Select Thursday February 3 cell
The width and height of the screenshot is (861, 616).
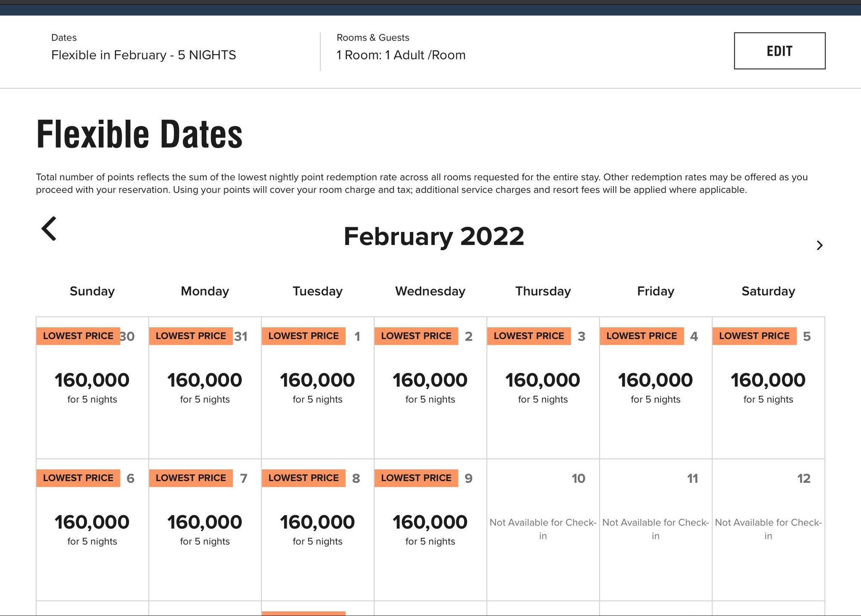pyautogui.click(x=543, y=388)
